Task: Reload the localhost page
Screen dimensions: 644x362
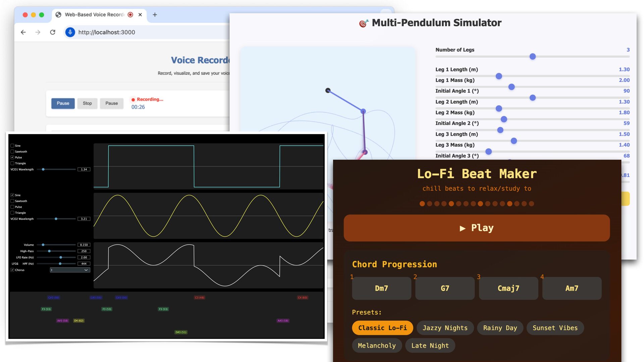Action: pyautogui.click(x=53, y=32)
